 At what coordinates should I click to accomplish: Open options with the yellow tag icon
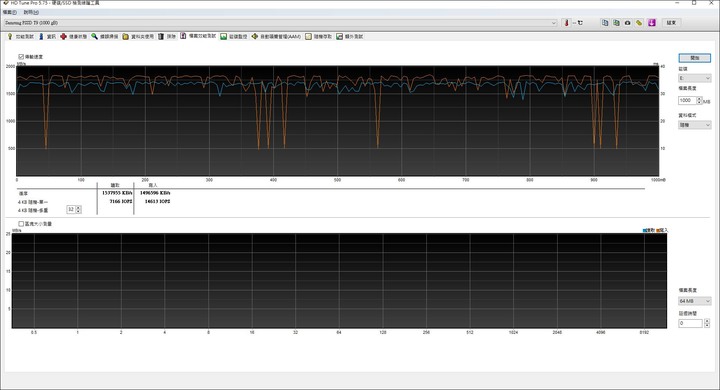click(639, 23)
